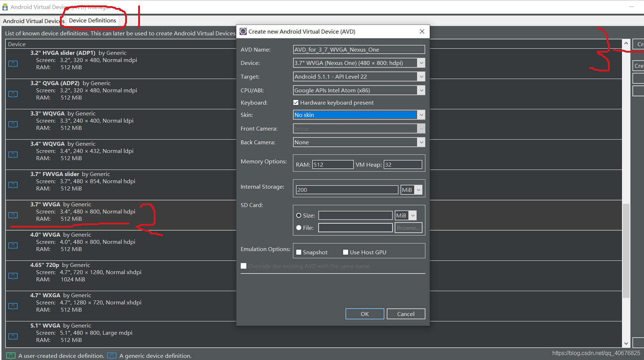Viewport: 644px width, 360px height.
Task: Click the device icon for 4.65" 720p
Action: (13, 276)
